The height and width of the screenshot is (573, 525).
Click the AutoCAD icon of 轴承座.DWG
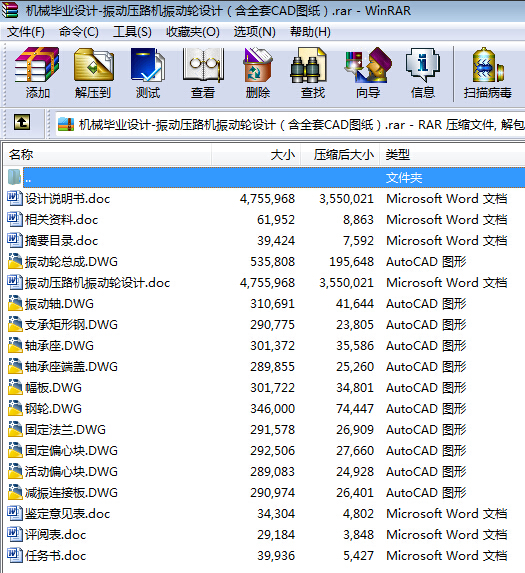(15, 345)
